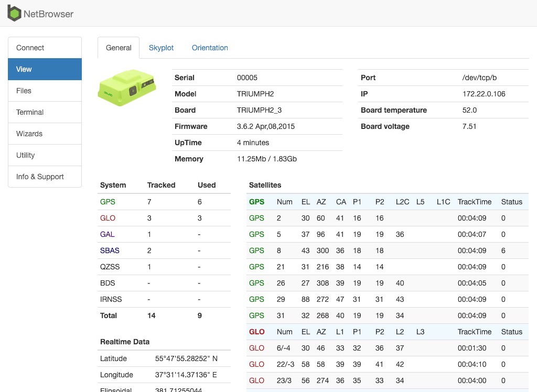Select the GPS satellite 29 row
Screen dimensions: 537x392
tap(388, 299)
